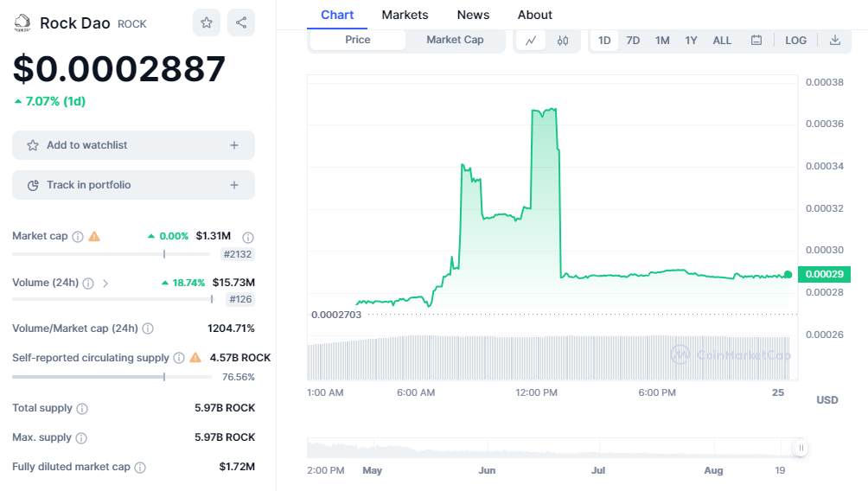
Task: Open Volume (24h) info icon
Action: [x=88, y=284]
